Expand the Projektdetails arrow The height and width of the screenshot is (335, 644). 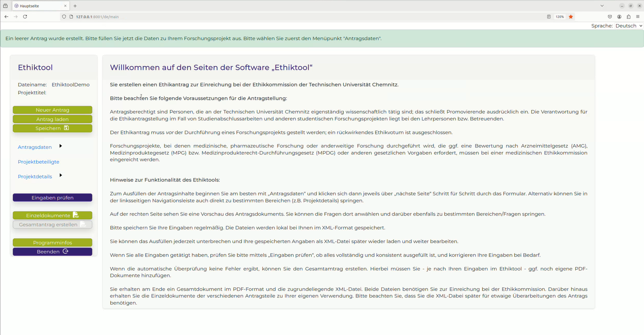tap(61, 175)
